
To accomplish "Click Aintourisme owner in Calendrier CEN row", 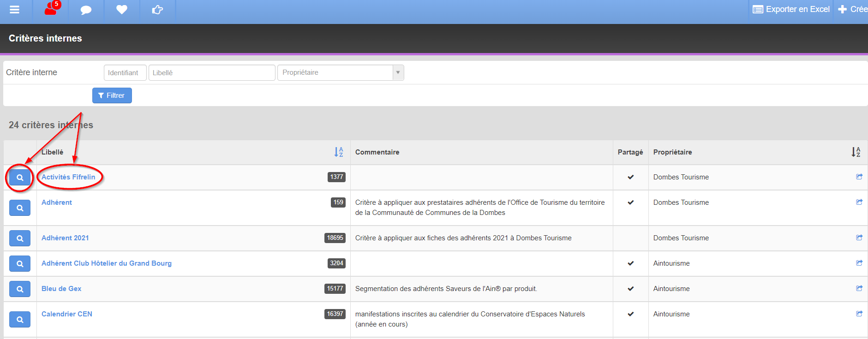I will coord(671,314).
